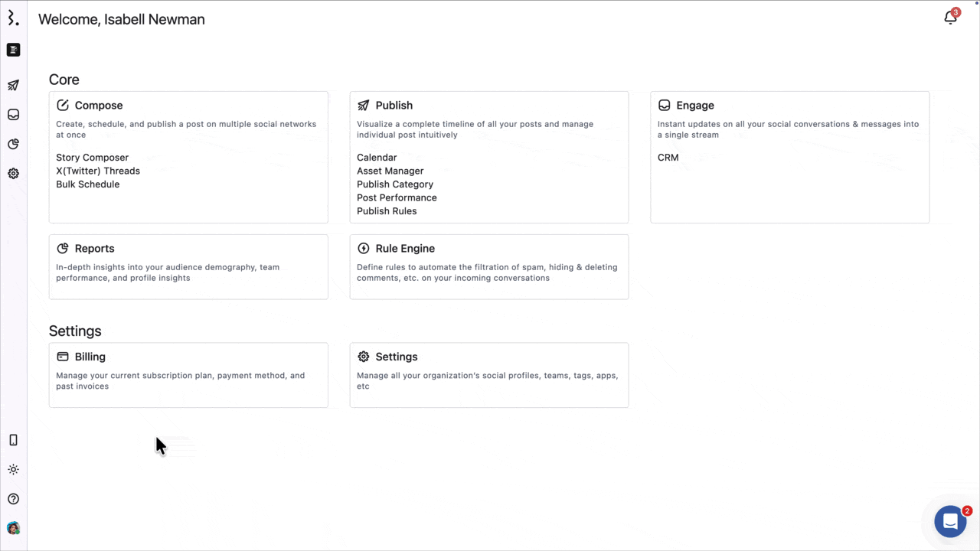
Task: Open the notifications bell icon
Action: (950, 18)
